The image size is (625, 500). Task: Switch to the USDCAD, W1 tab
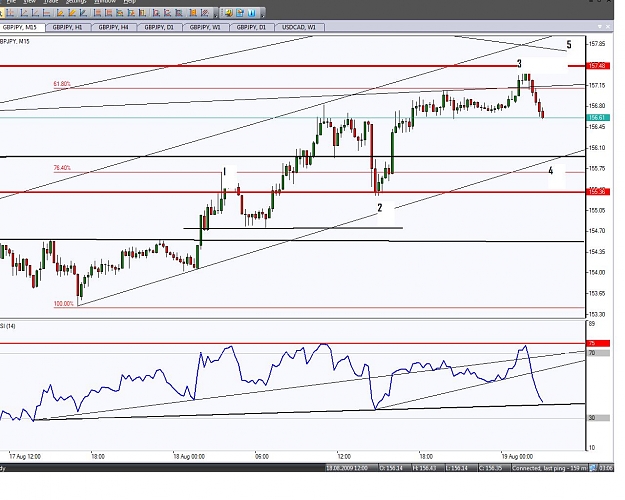299,27
